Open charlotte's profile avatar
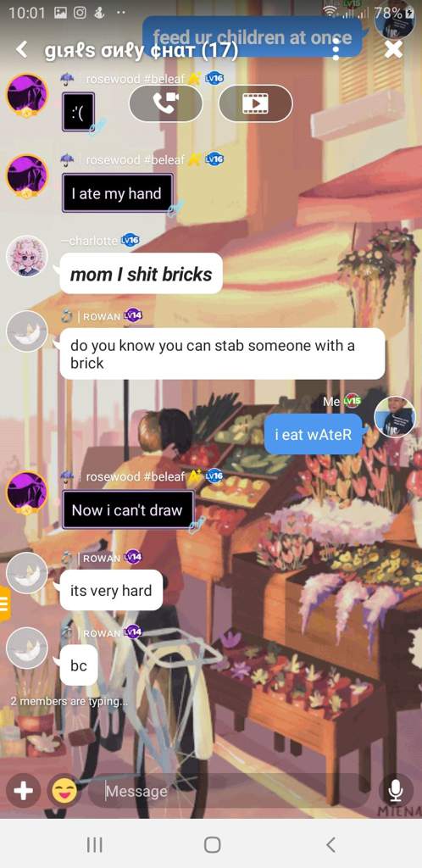422x868 pixels. 26,256
